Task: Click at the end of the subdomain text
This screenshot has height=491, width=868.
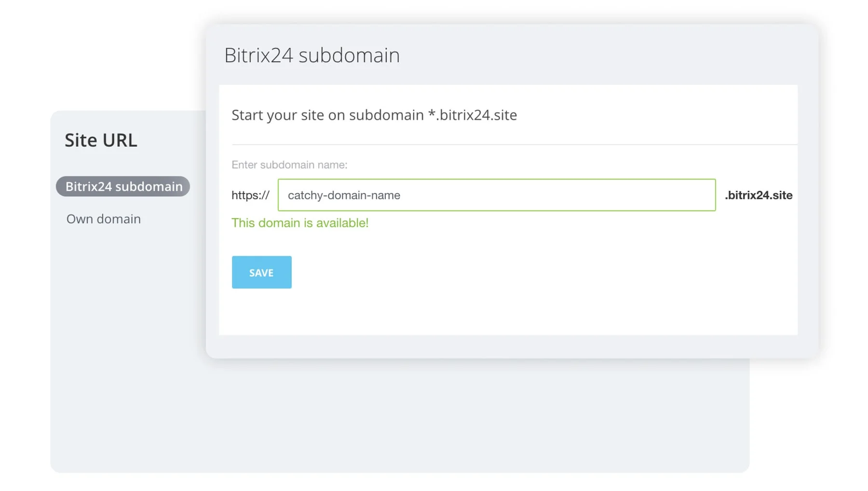Action: [x=401, y=195]
